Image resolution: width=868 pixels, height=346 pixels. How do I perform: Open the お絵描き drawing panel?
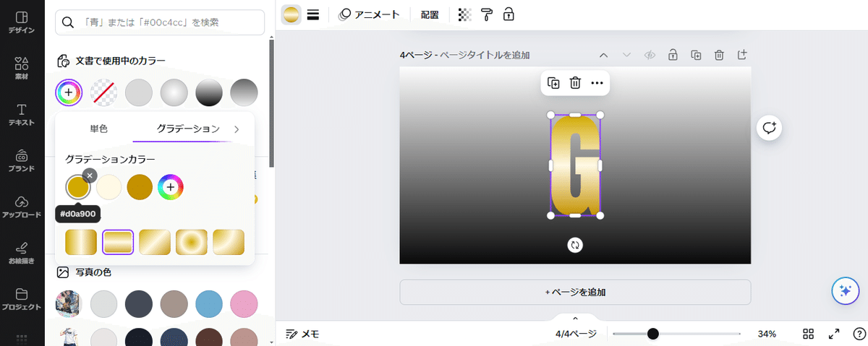22,253
